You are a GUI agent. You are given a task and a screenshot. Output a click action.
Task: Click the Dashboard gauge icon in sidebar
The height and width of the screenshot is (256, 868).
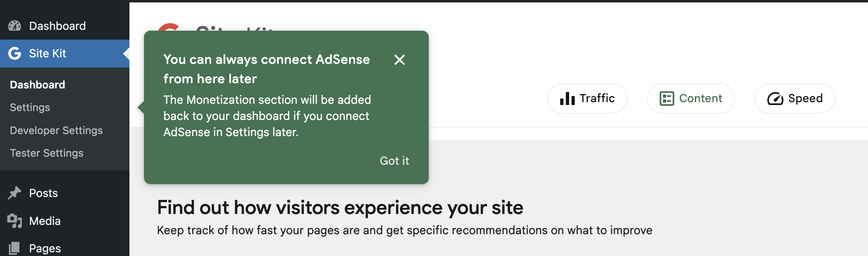[15, 25]
